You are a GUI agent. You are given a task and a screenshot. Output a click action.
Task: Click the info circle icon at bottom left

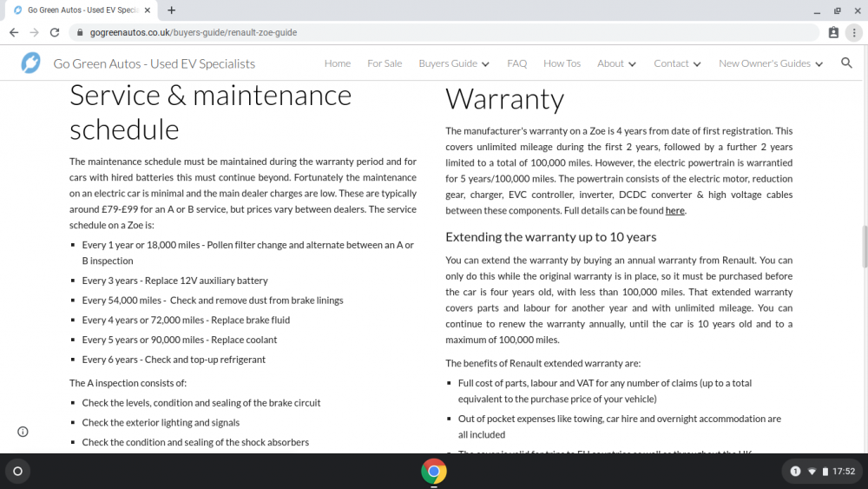pos(23,432)
